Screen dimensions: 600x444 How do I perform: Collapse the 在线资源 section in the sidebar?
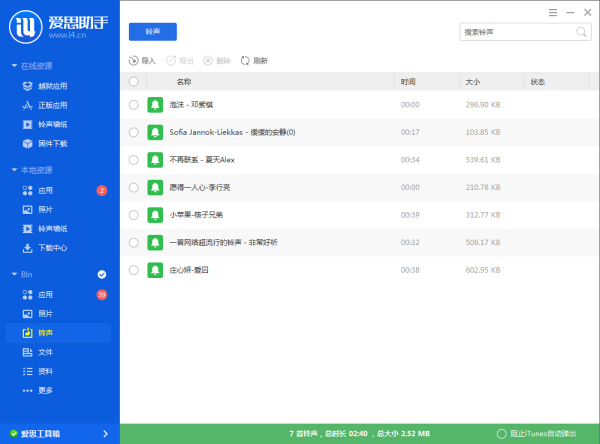(x=14, y=66)
